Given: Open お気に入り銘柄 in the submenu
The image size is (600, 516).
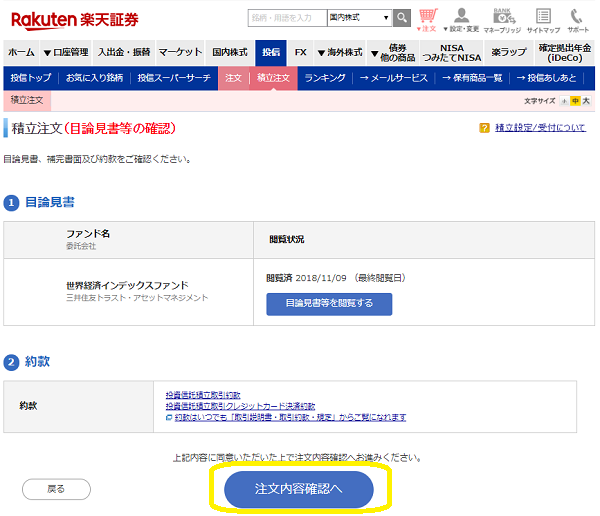Looking at the screenshot, I should (94, 78).
